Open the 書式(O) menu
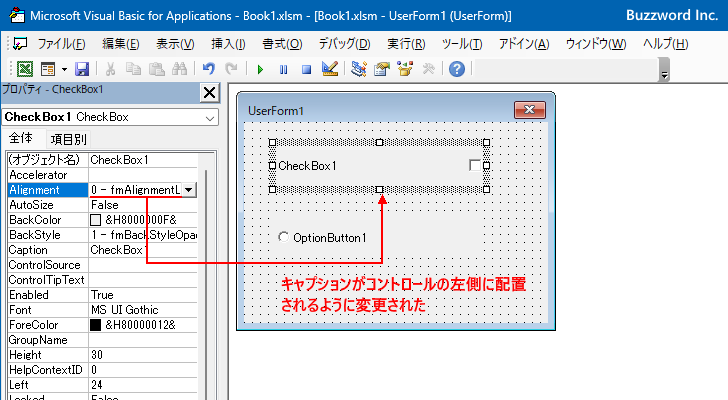Image resolution: width=728 pixels, height=400 pixels. click(x=282, y=44)
